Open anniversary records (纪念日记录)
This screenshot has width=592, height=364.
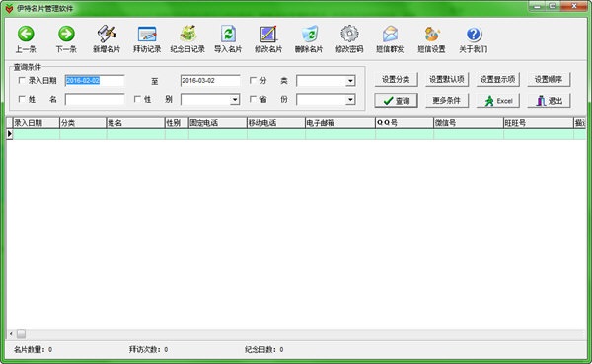click(187, 39)
